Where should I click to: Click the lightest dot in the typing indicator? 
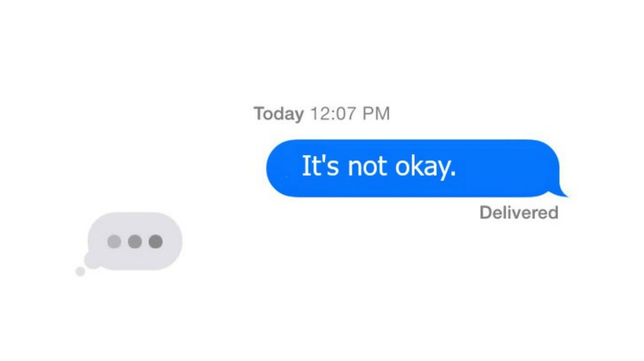point(114,242)
